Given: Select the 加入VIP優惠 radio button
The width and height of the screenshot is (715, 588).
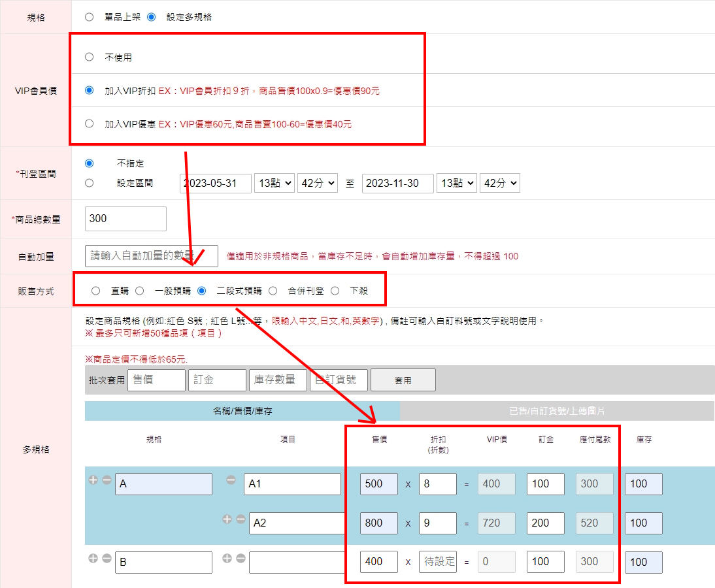Looking at the screenshot, I should (x=90, y=123).
